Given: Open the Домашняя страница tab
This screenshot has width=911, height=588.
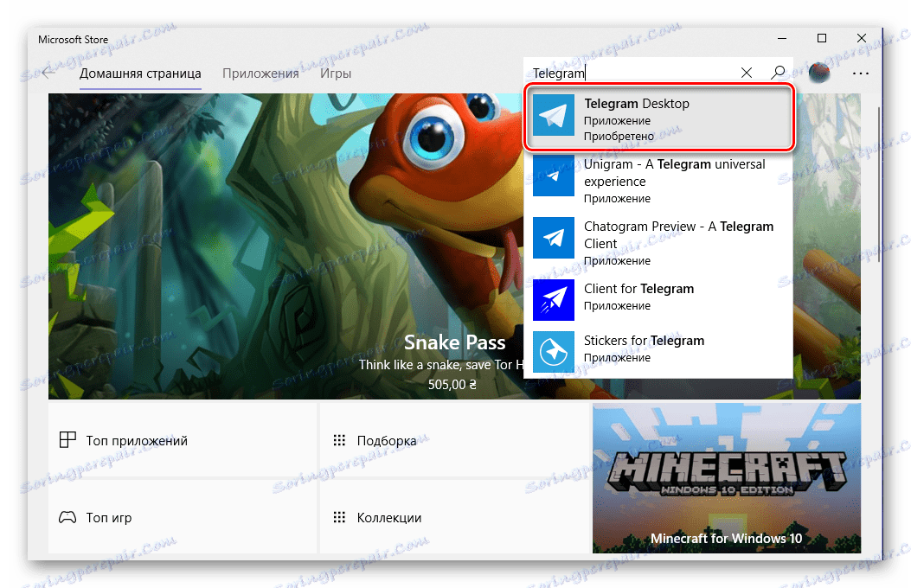Looking at the screenshot, I should pyautogui.click(x=140, y=73).
